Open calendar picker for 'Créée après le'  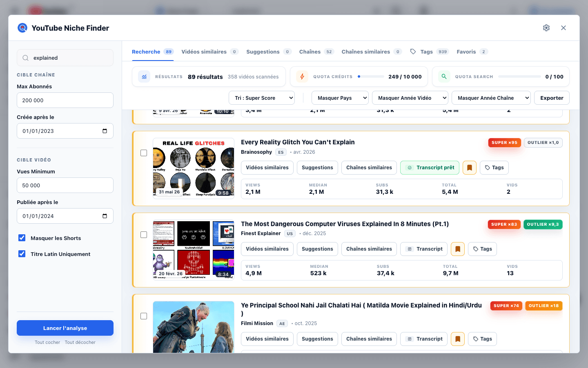point(105,131)
